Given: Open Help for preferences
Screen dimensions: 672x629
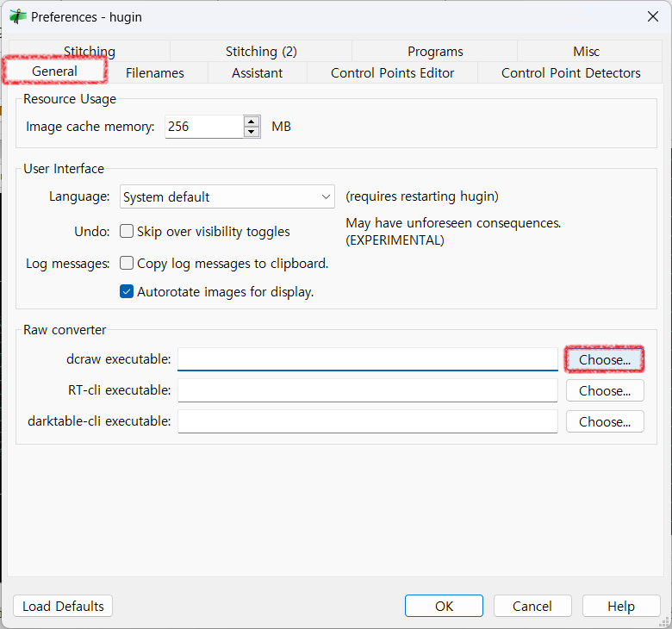Looking at the screenshot, I should tap(621, 606).
